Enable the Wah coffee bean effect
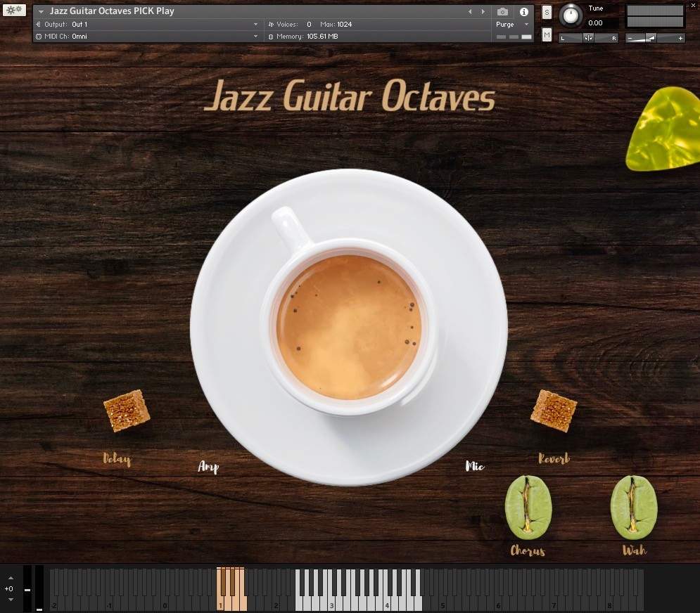Image resolution: width=700 pixels, height=613 pixels. (x=632, y=508)
